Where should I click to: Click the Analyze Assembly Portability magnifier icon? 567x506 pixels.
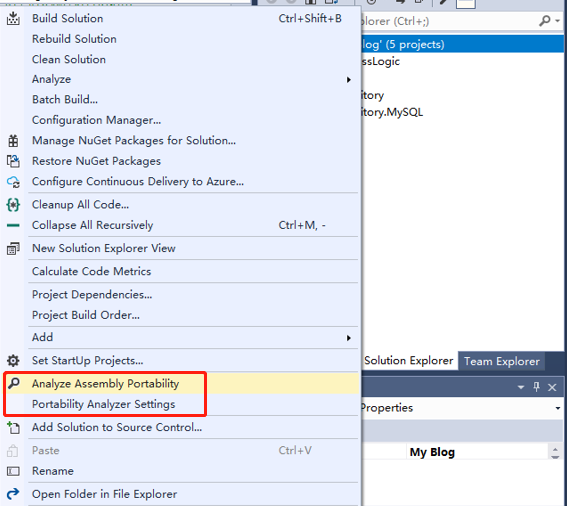tap(14, 383)
